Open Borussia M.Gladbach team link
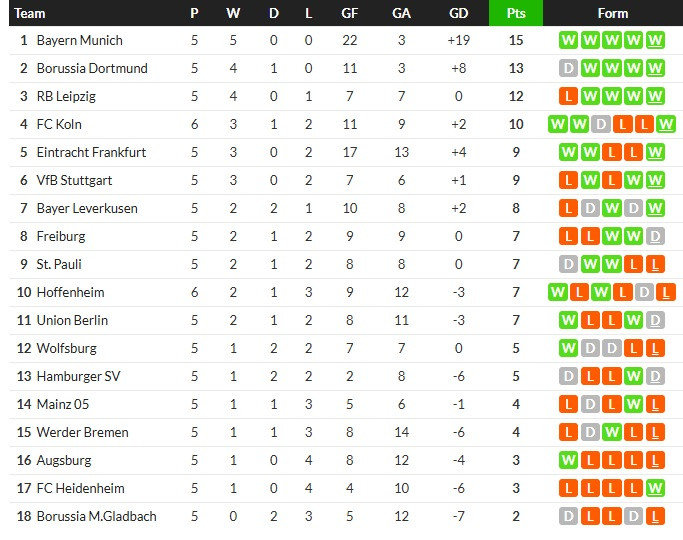 click(x=96, y=516)
